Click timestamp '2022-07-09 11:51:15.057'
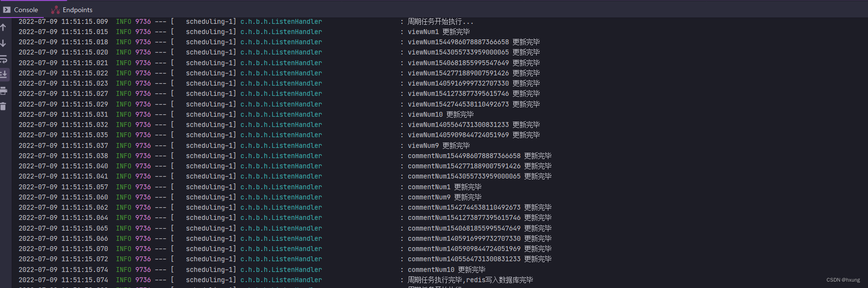868x288 pixels. click(x=63, y=187)
